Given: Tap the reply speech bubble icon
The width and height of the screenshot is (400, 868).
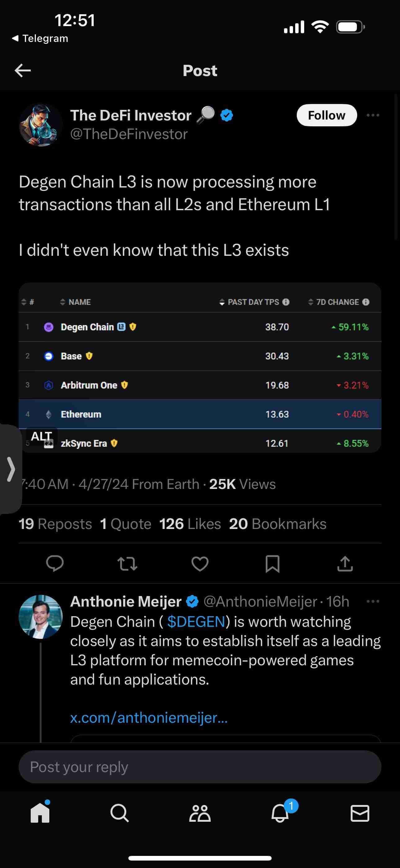Looking at the screenshot, I should click(55, 564).
